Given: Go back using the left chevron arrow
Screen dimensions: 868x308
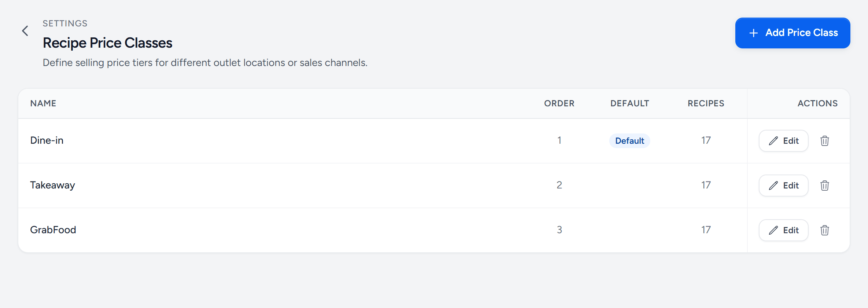Looking at the screenshot, I should pos(25,31).
